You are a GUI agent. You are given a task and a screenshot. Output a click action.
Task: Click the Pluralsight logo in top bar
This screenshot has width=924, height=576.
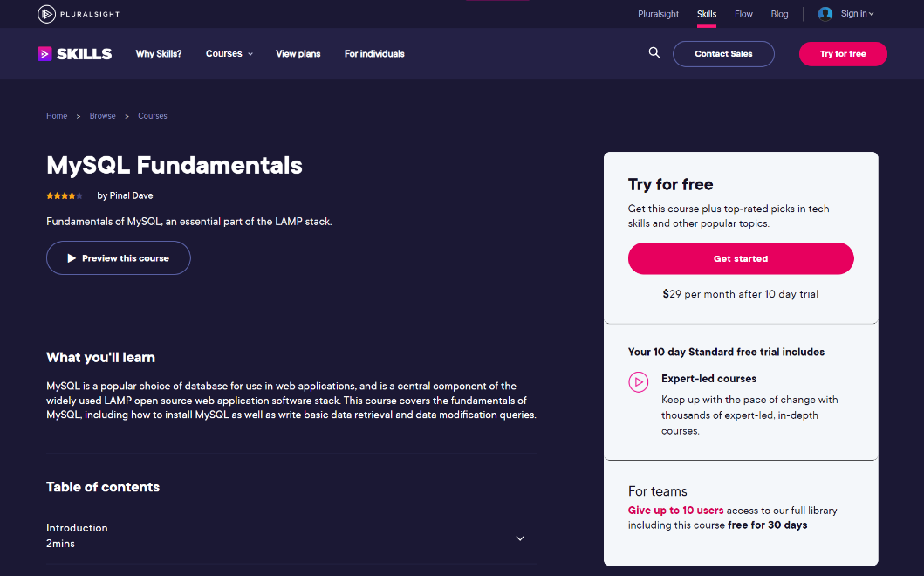point(79,14)
